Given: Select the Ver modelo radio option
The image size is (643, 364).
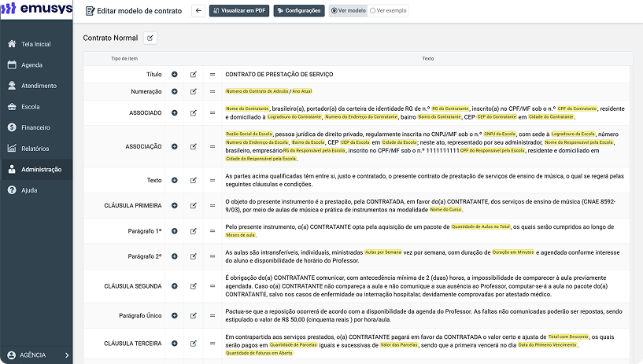Looking at the screenshot, I should click(x=349, y=11).
